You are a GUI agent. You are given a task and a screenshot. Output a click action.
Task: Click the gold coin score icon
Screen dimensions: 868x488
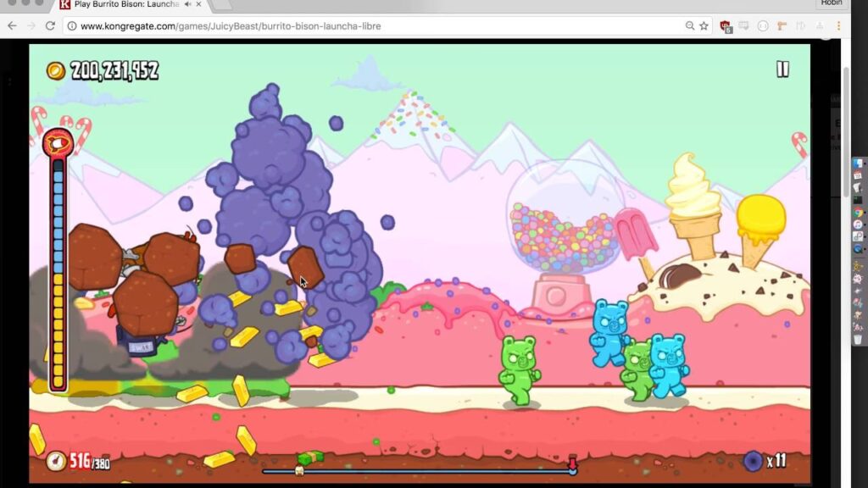click(56, 70)
